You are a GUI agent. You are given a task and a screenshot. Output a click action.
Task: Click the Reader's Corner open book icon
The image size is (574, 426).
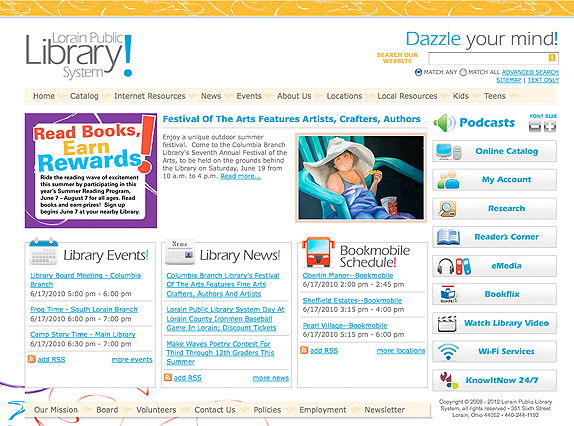pyautogui.click(x=448, y=237)
